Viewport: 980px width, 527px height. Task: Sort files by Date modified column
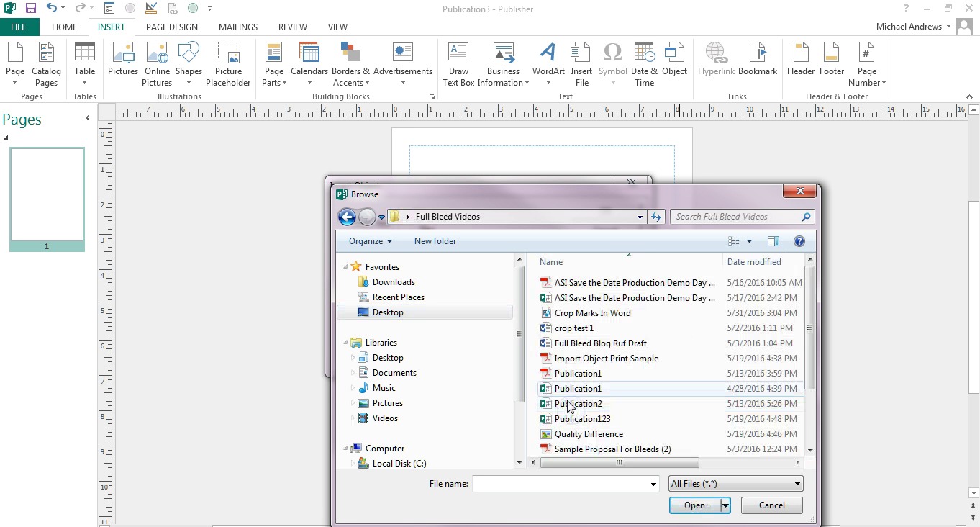[754, 262]
